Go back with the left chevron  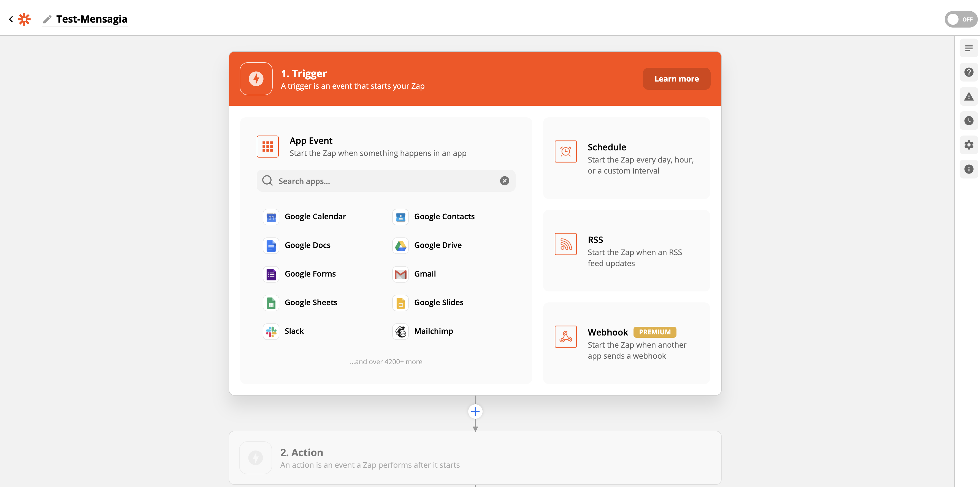11,19
